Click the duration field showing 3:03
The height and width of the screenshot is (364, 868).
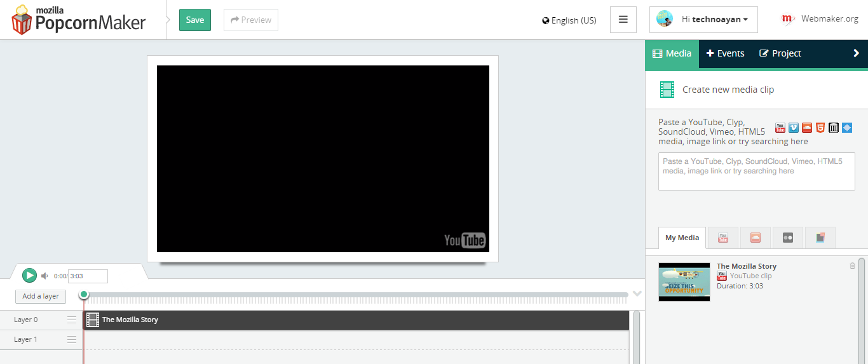pos(88,276)
